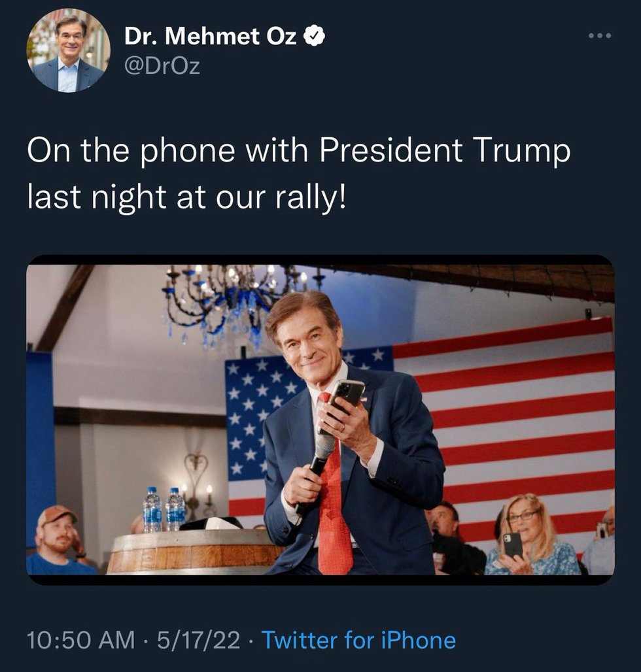Click the water bottles on the barrel
The height and width of the screenshot is (672, 641).
coord(164,509)
